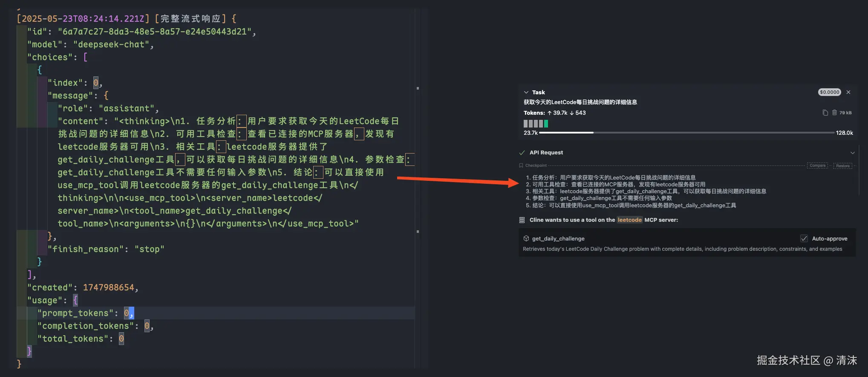Click the "choices": [ line
Screen dimensions: 868x377
[58, 57]
